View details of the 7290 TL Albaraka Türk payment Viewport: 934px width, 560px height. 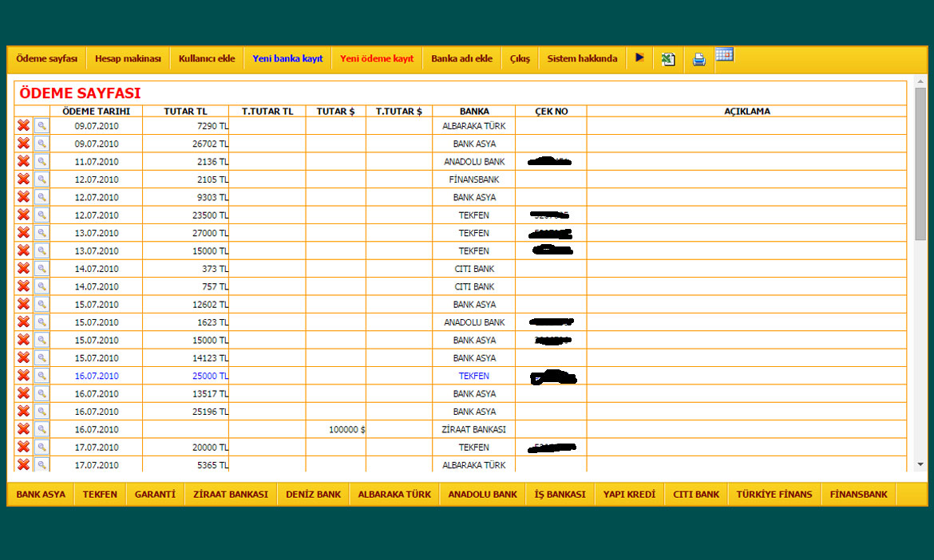tap(42, 125)
